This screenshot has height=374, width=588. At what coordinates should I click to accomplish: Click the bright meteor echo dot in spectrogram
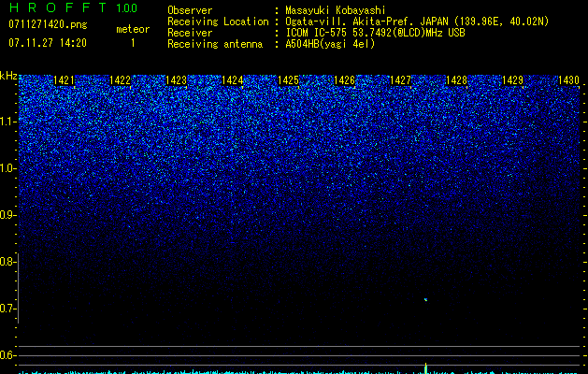pyautogui.click(x=425, y=299)
